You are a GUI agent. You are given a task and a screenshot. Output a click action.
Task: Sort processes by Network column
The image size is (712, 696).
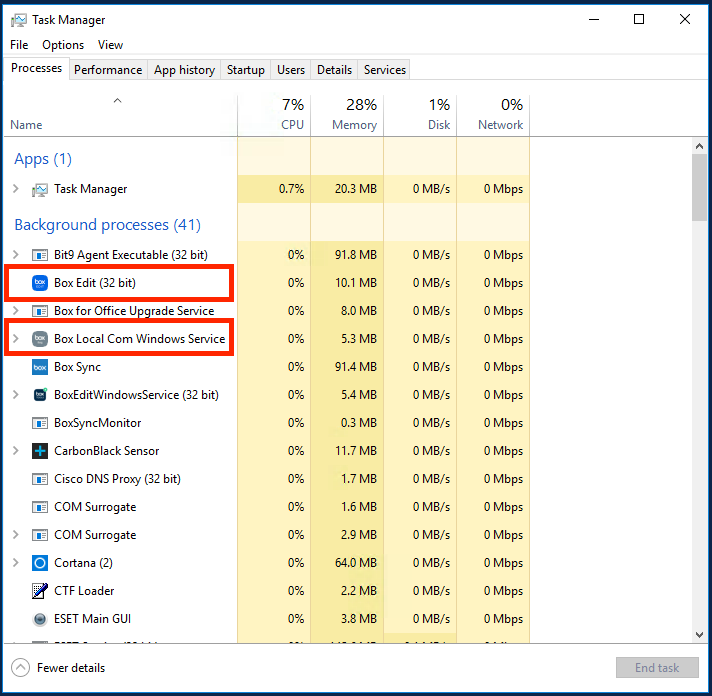tap(494, 115)
